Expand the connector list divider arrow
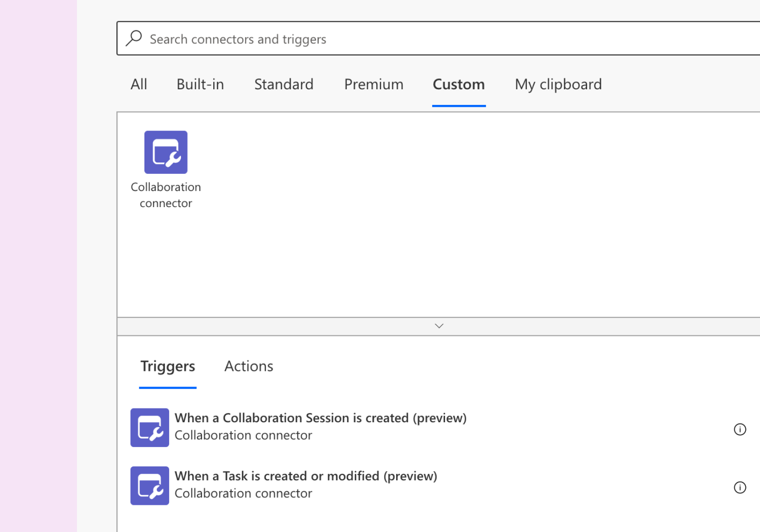The width and height of the screenshot is (760, 532). click(x=438, y=326)
